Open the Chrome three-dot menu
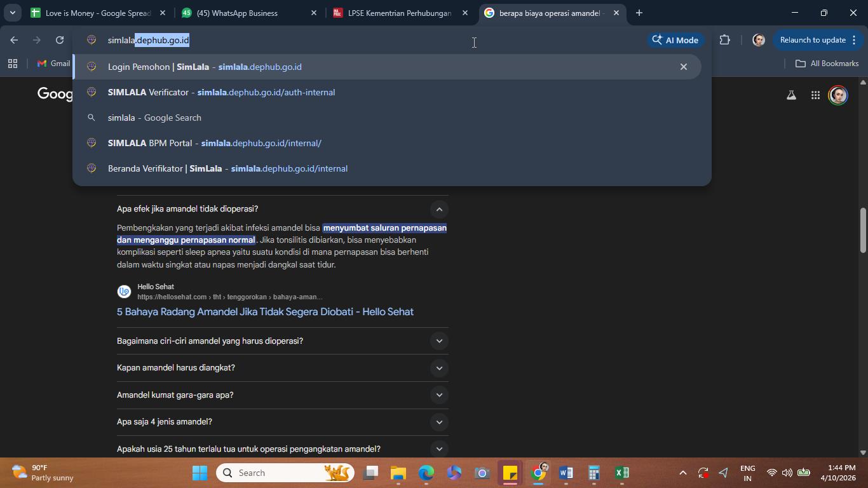868x488 pixels. click(x=853, y=40)
